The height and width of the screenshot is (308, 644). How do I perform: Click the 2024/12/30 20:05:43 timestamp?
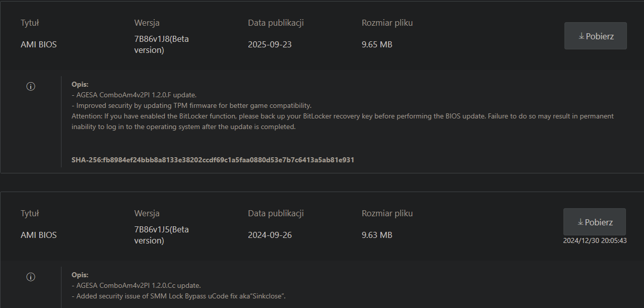(595, 241)
